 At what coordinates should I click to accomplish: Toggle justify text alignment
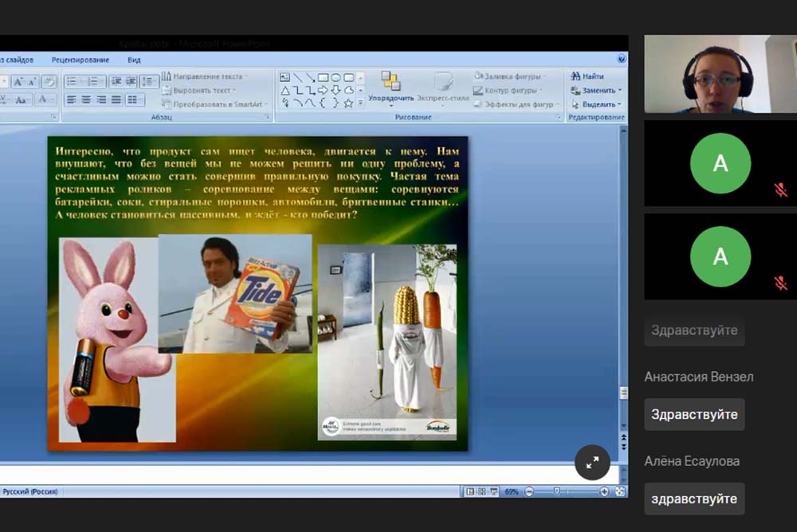tap(117, 100)
